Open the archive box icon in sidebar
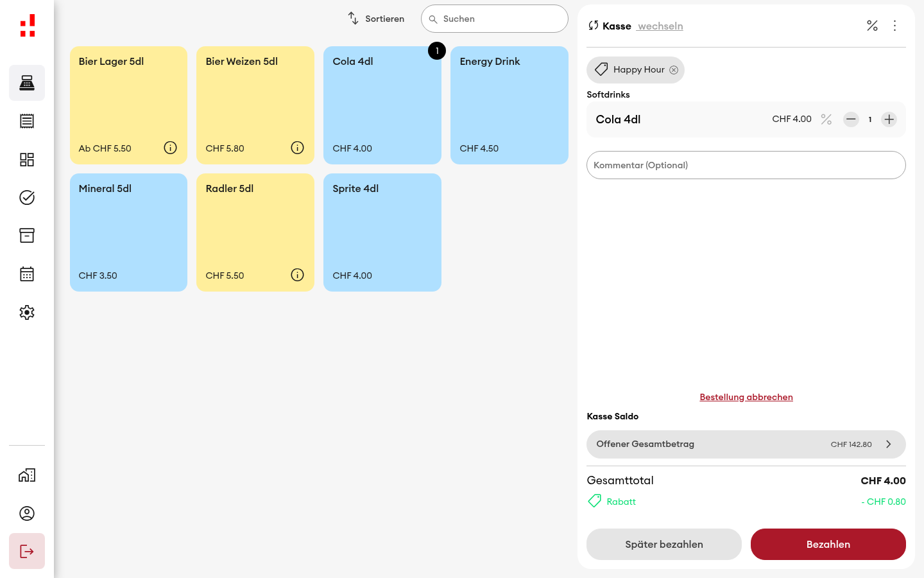924x578 pixels. (27, 236)
